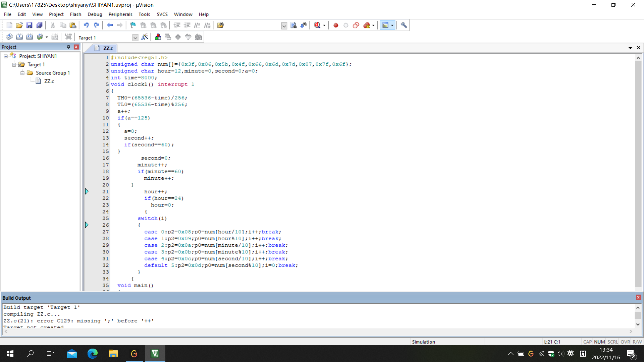Open a file using the folder icon
The height and width of the screenshot is (362, 644).
coord(19,25)
